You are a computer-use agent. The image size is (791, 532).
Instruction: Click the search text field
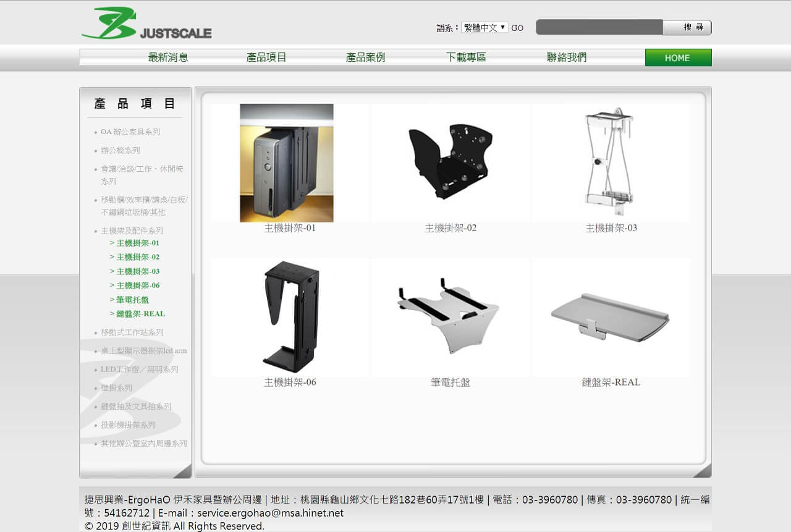point(599,27)
